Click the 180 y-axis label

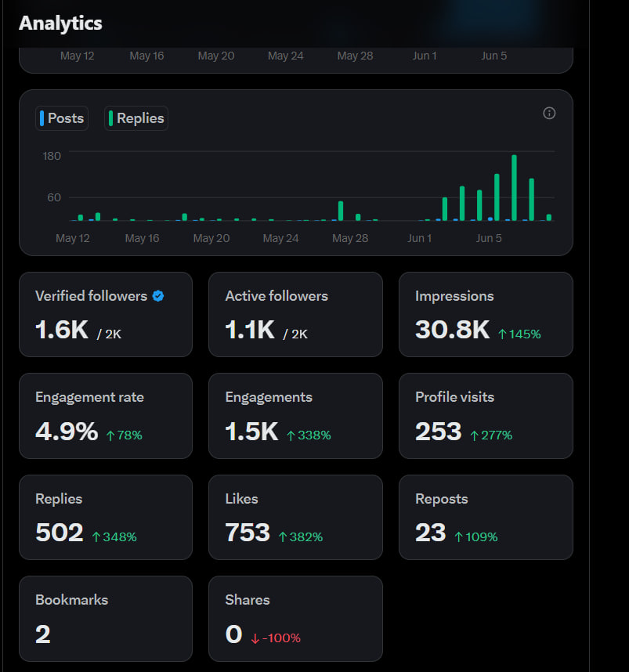[52, 156]
